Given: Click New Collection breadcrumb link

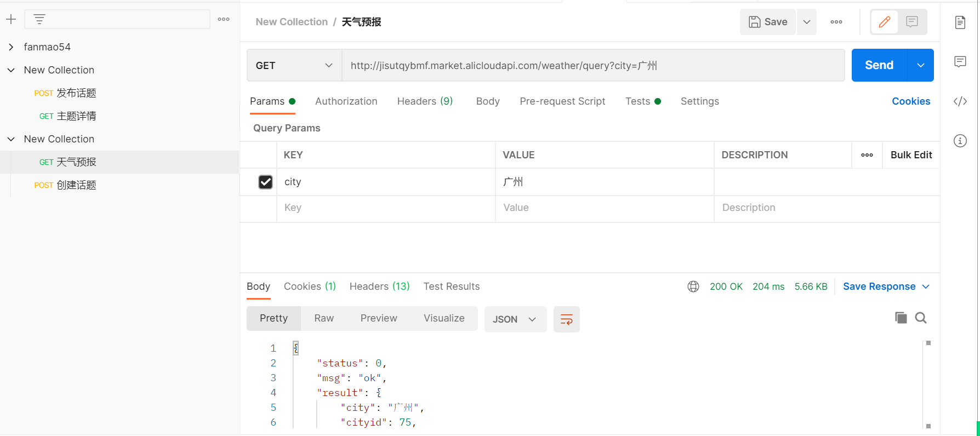Looking at the screenshot, I should click(x=292, y=22).
